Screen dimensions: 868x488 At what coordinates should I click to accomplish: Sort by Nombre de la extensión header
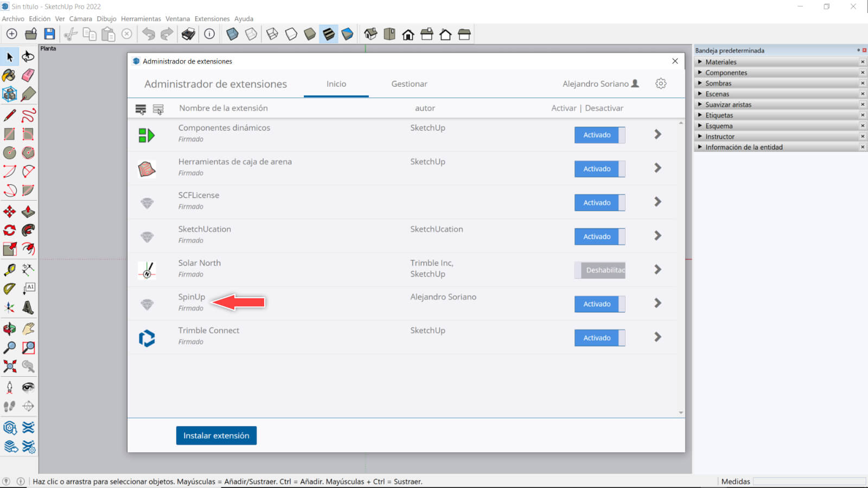(224, 108)
